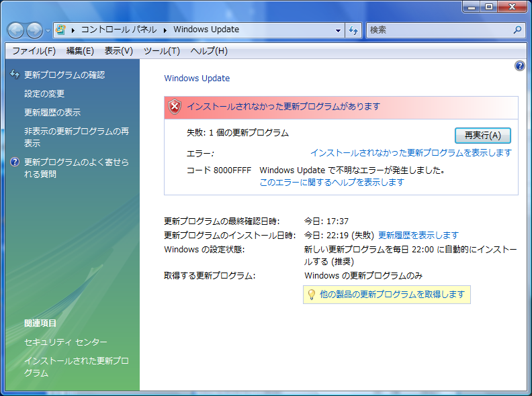The width and height of the screenshot is (532, 396).
Task: Click 失敗: 1 個の更新プログラム text
Action: 238,133
